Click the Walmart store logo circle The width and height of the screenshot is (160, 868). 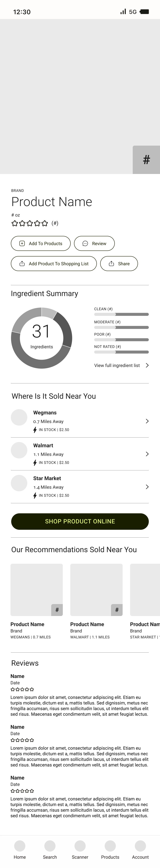(19, 450)
